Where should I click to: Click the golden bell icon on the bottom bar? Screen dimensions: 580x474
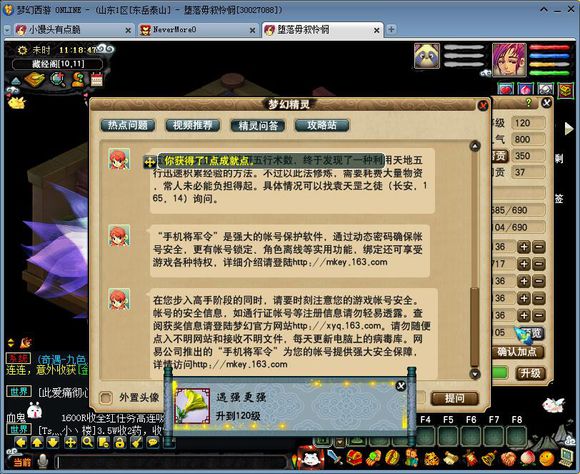(x=489, y=458)
